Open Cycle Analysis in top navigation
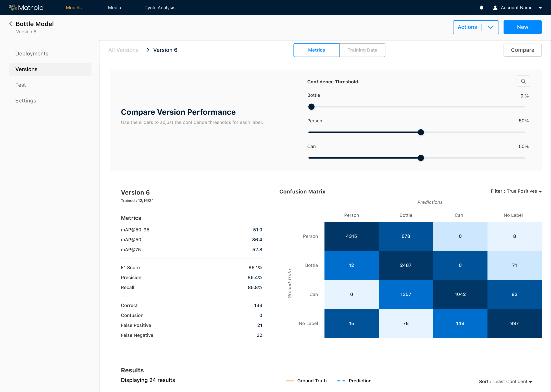This screenshot has height=392, width=551. click(160, 8)
